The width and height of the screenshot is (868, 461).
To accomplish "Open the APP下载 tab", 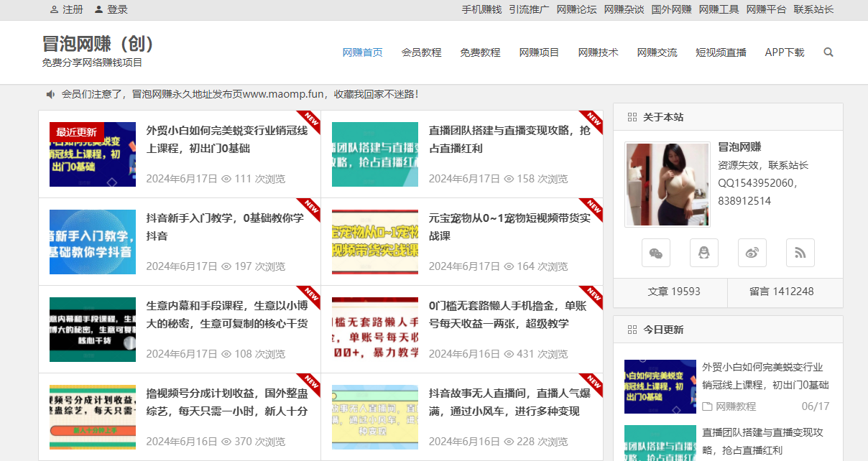I will (x=784, y=52).
